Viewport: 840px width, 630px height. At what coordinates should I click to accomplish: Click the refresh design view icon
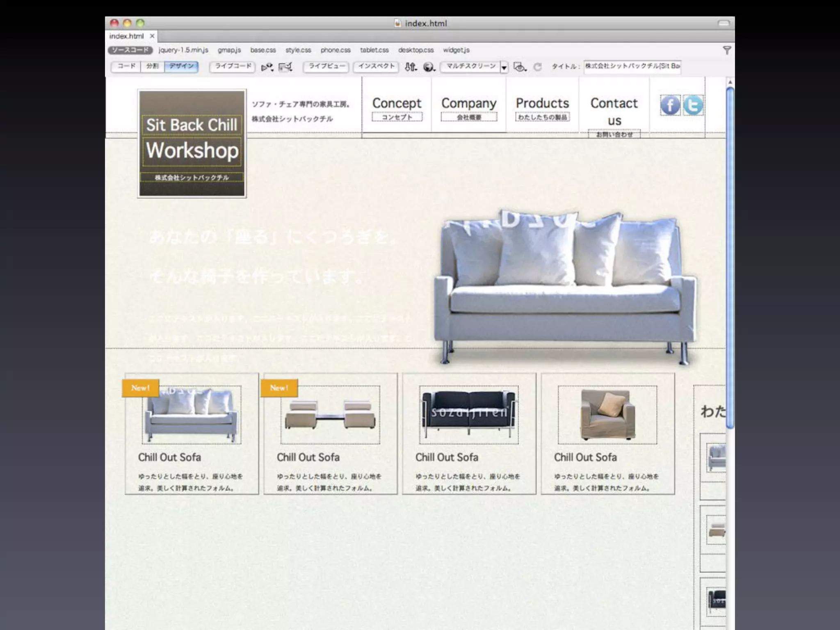coord(538,67)
